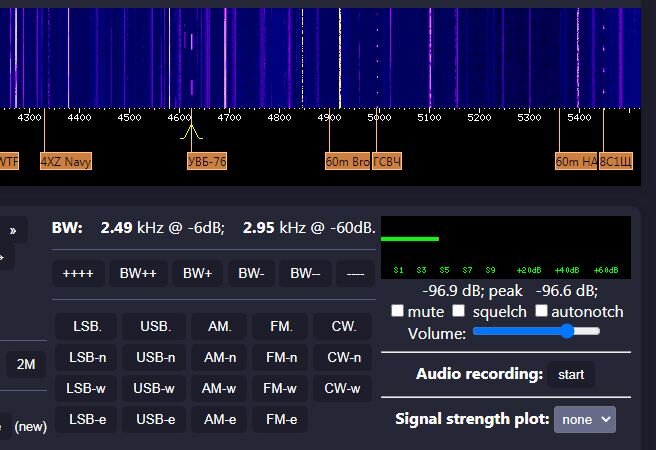Click 4700 on the frequency scale

229,118
